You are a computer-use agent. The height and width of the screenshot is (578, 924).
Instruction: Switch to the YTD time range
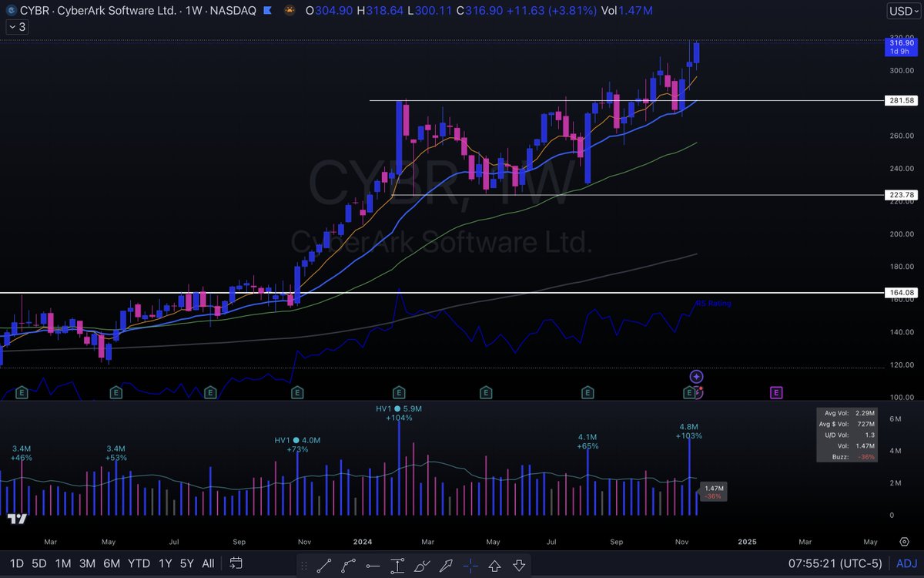click(x=139, y=563)
